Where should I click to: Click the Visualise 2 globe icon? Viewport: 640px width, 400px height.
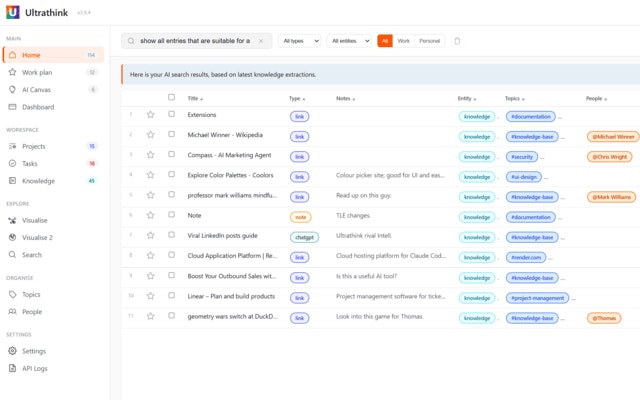[13, 237]
